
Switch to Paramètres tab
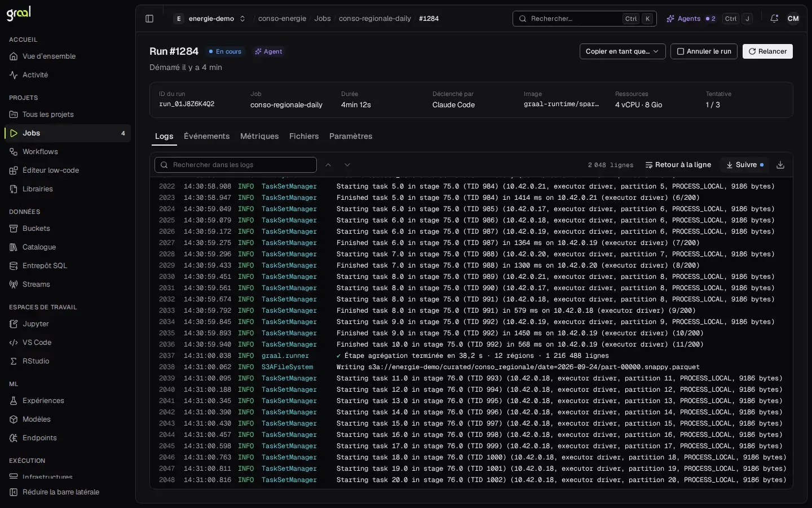click(x=351, y=136)
